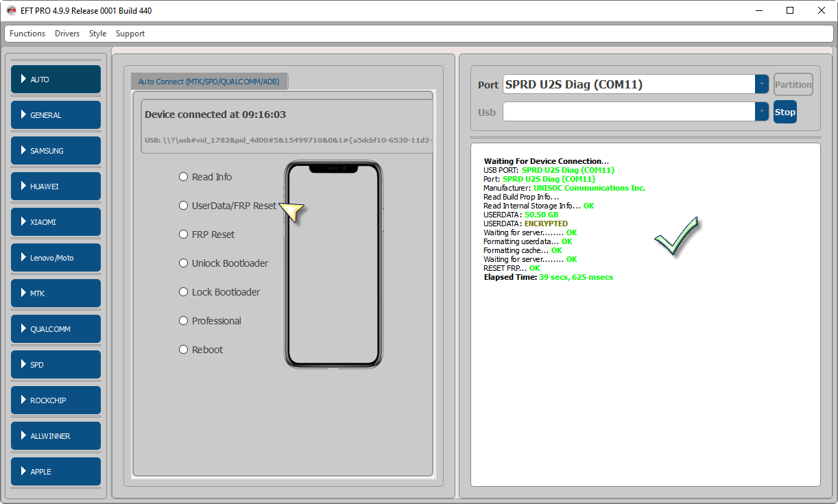Click 'Read Build Prop Info...' log line
Screen dimensions: 838x504
point(521,197)
